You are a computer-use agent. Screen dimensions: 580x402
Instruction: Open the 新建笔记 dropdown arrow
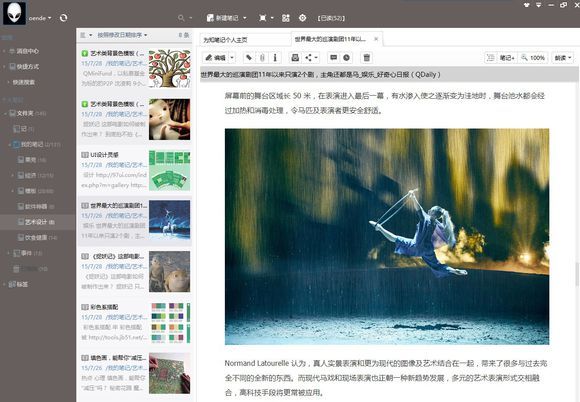pyautogui.click(x=245, y=18)
